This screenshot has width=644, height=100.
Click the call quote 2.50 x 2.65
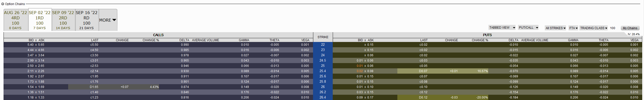coord(36,66)
